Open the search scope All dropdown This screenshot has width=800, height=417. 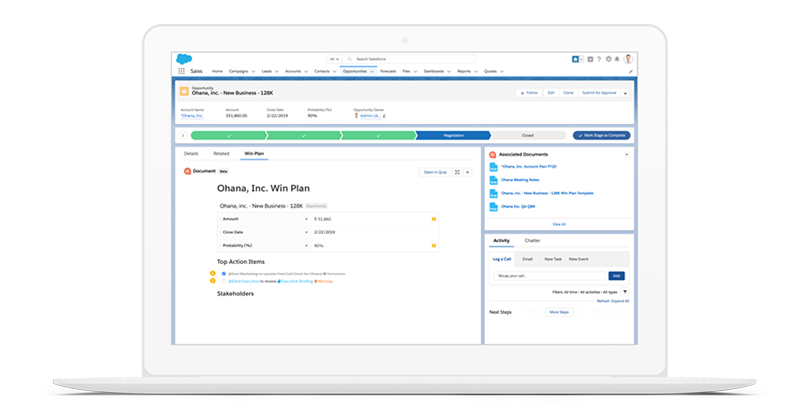(x=334, y=59)
